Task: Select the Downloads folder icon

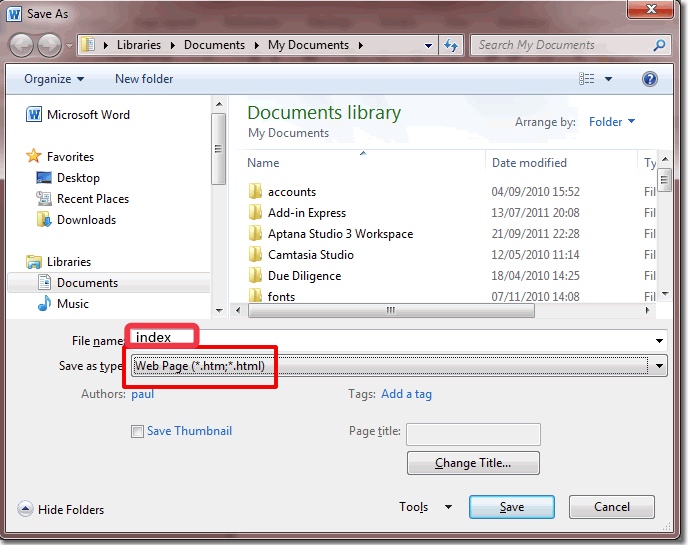Action: pyautogui.click(x=44, y=219)
